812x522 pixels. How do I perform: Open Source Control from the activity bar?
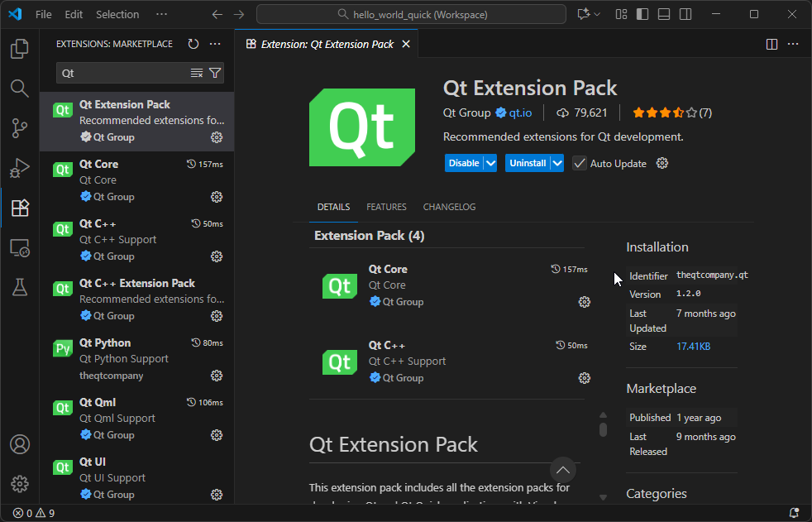[x=20, y=129]
